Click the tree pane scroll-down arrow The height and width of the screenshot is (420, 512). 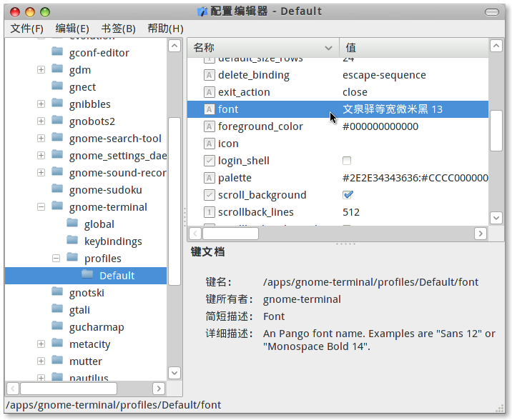pyautogui.click(x=174, y=373)
